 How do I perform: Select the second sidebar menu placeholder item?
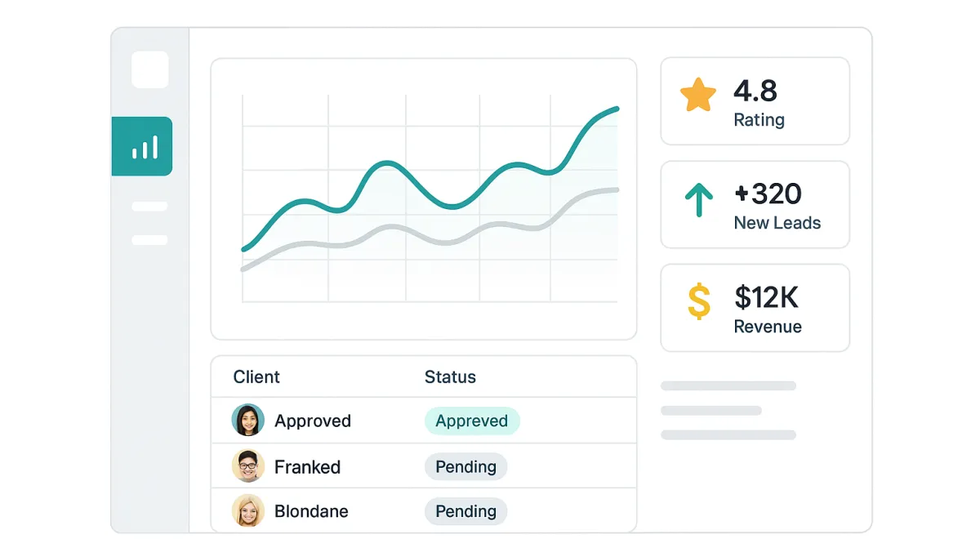point(149,240)
